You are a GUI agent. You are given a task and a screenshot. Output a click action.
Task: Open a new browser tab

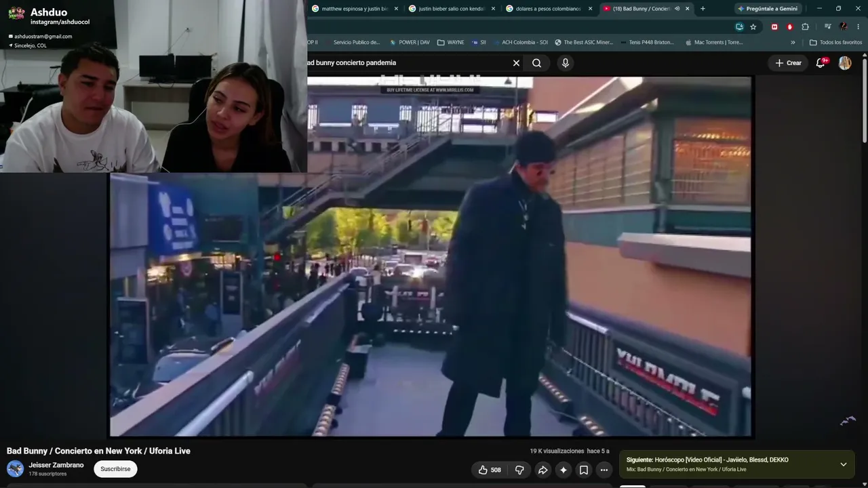(x=703, y=9)
